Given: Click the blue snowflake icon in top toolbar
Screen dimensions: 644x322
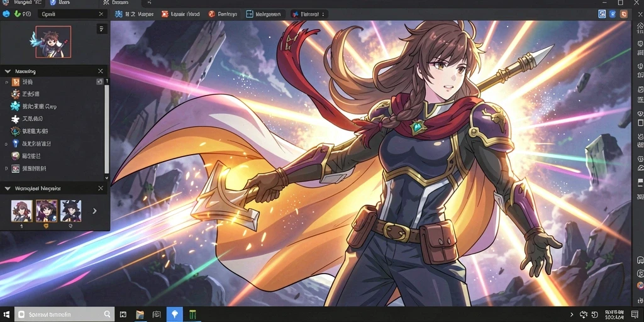Looking at the screenshot, I should [119, 14].
